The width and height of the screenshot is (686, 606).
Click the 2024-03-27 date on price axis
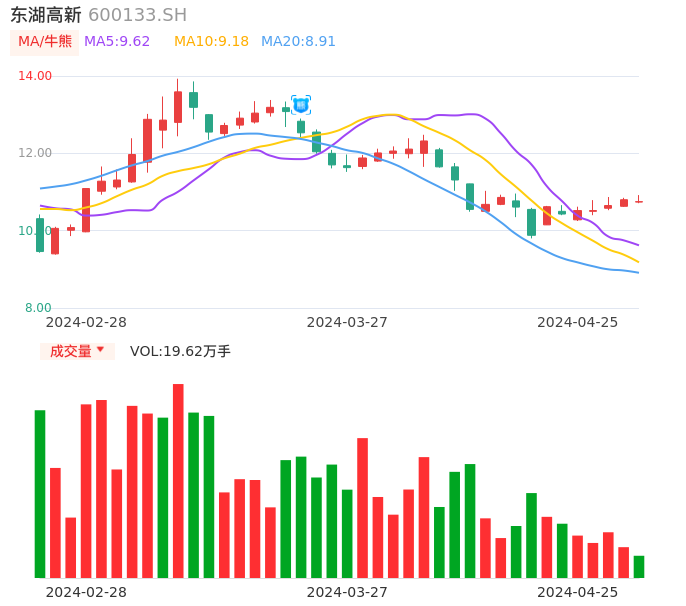[347, 322]
